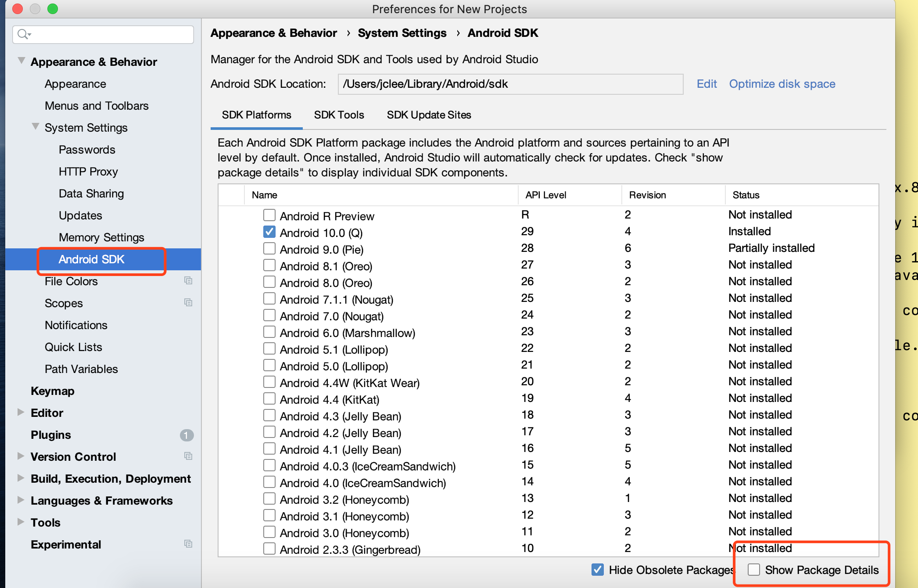Click the Edit SDK location link

(x=706, y=84)
